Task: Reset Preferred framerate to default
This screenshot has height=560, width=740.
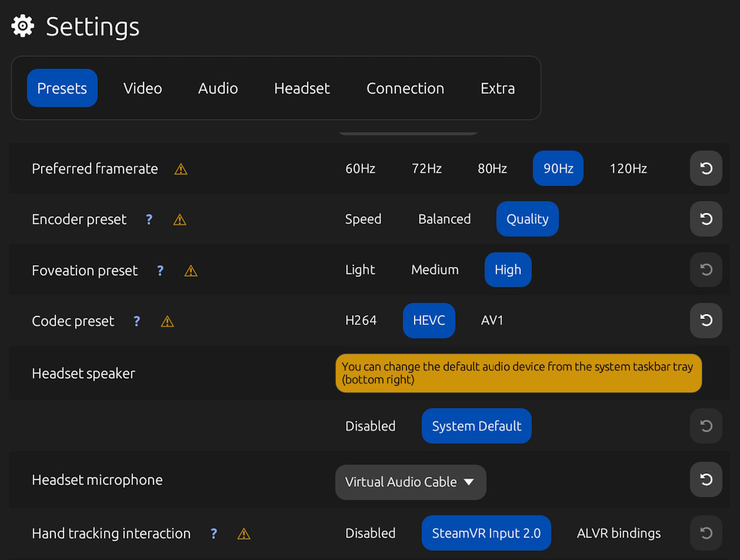Action: tap(706, 169)
